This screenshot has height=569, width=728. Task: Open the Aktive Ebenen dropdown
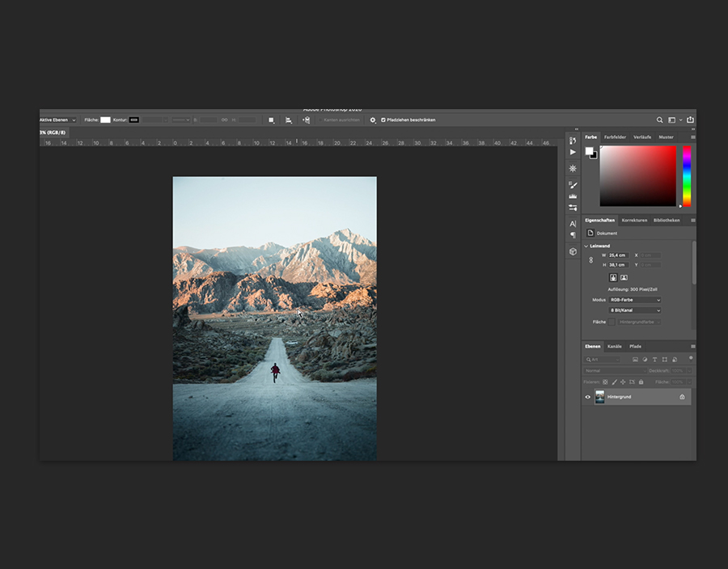pyautogui.click(x=57, y=120)
